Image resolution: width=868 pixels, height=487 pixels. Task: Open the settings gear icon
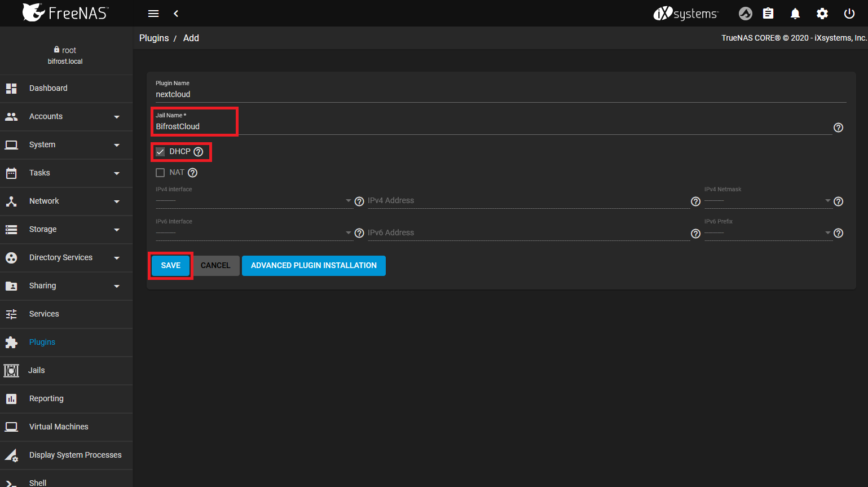(x=822, y=14)
